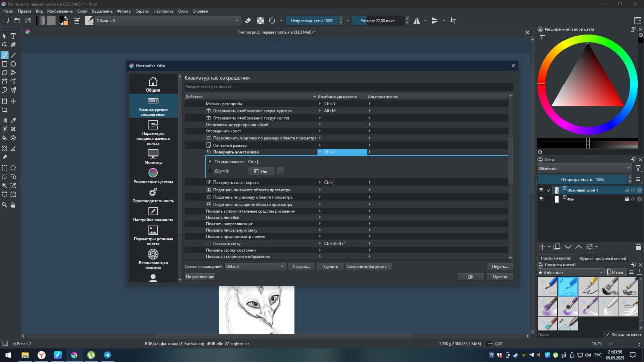Click the По умолчанию reset button
The height and width of the screenshot is (362, 644).
point(200,277)
